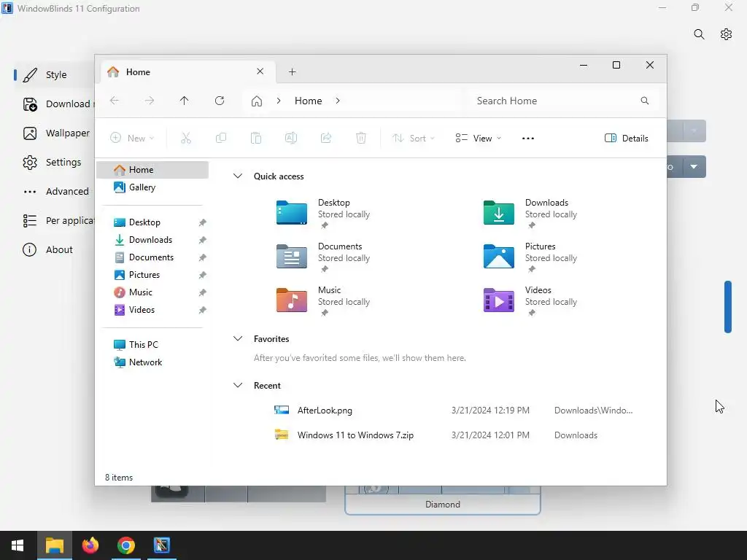
Task: Go up one folder level
Action: [x=185, y=101]
